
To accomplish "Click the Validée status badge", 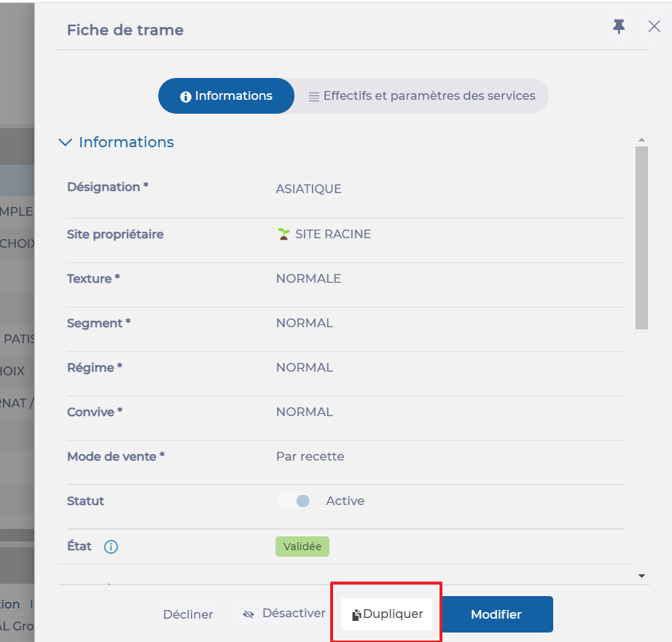I will (302, 547).
